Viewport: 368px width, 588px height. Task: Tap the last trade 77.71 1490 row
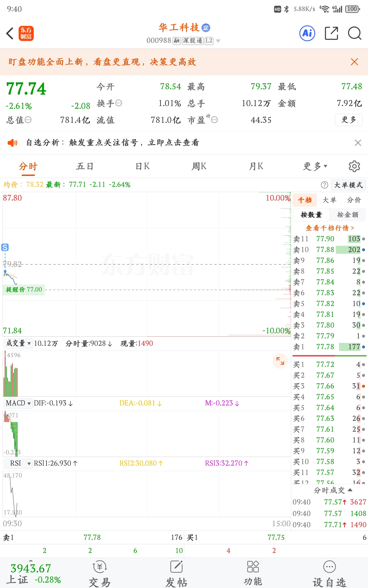329,525
